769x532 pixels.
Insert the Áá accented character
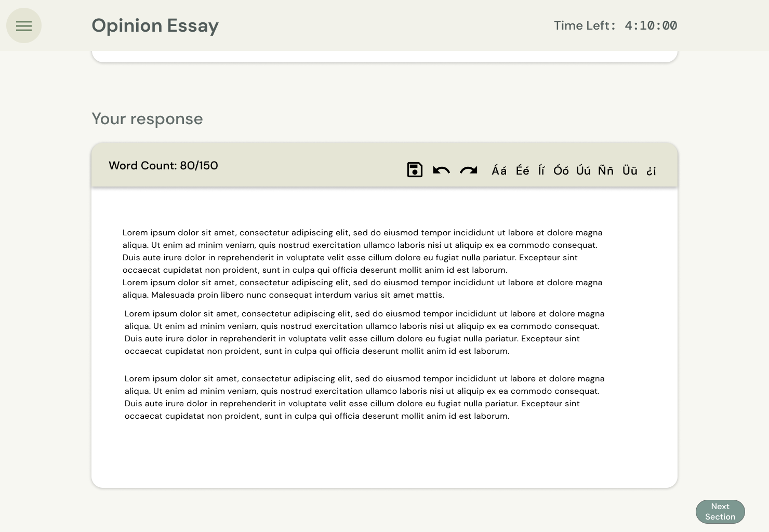tap(499, 170)
